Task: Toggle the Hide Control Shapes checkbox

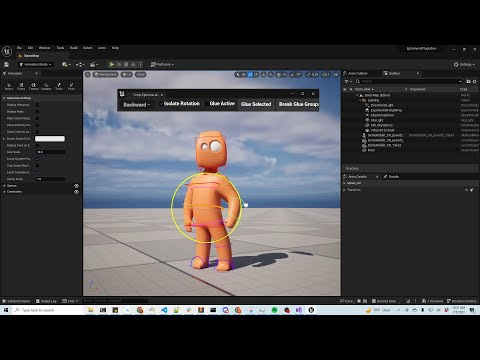Action: coord(37,118)
